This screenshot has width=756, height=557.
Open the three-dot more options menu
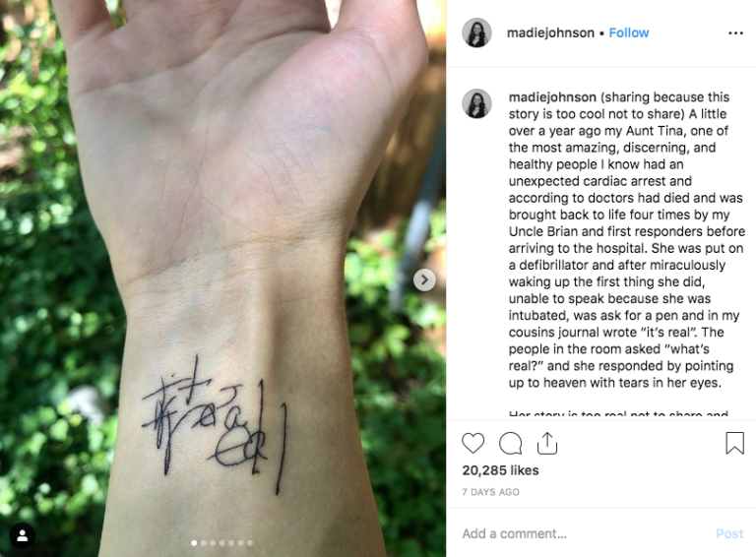click(x=735, y=32)
